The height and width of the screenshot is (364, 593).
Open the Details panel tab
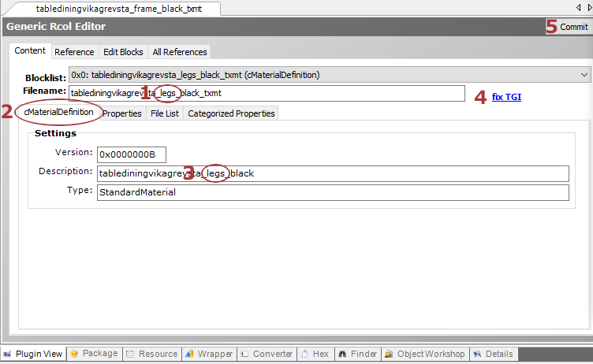pos(494,355)
